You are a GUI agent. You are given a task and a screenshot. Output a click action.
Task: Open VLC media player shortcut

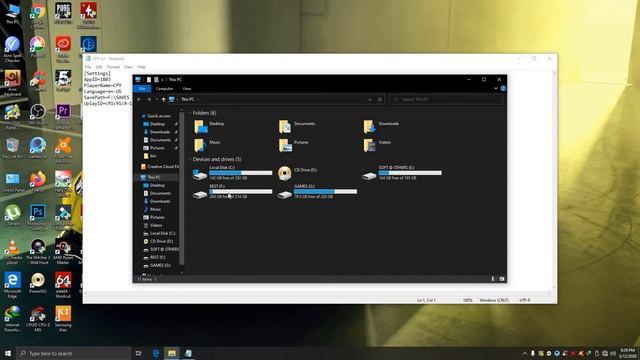click(x=12, y=252)
